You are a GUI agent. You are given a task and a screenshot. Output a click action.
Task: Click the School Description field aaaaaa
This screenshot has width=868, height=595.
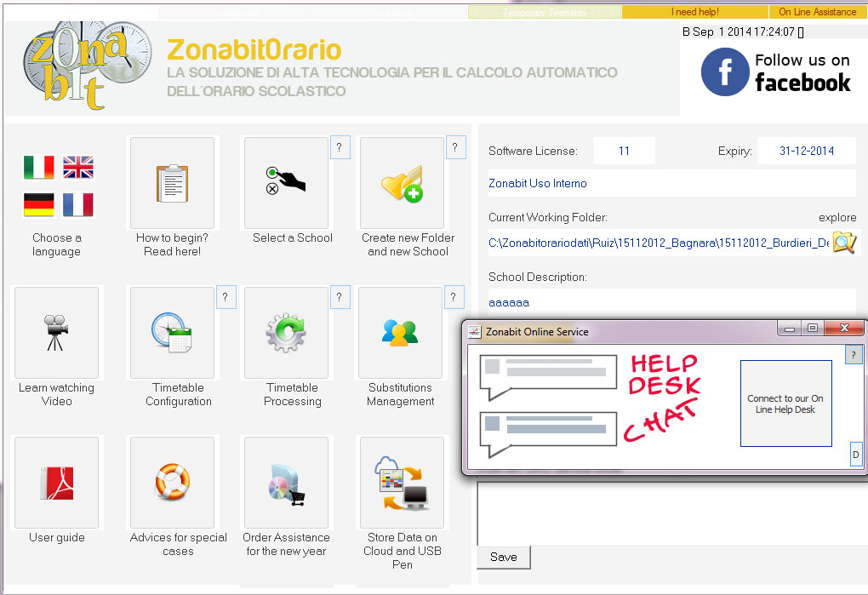pyautogui.click(x=672, y=302)
